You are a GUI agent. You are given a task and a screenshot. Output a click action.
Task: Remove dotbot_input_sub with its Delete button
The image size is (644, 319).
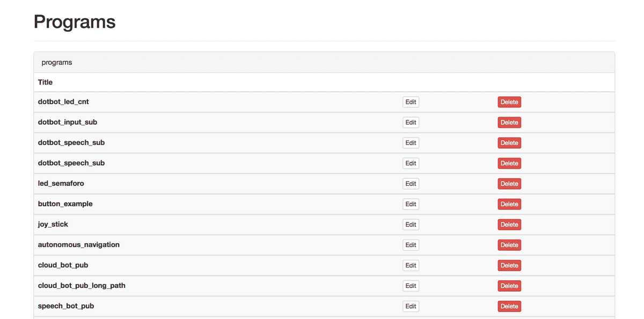click(x=509, y=122)
